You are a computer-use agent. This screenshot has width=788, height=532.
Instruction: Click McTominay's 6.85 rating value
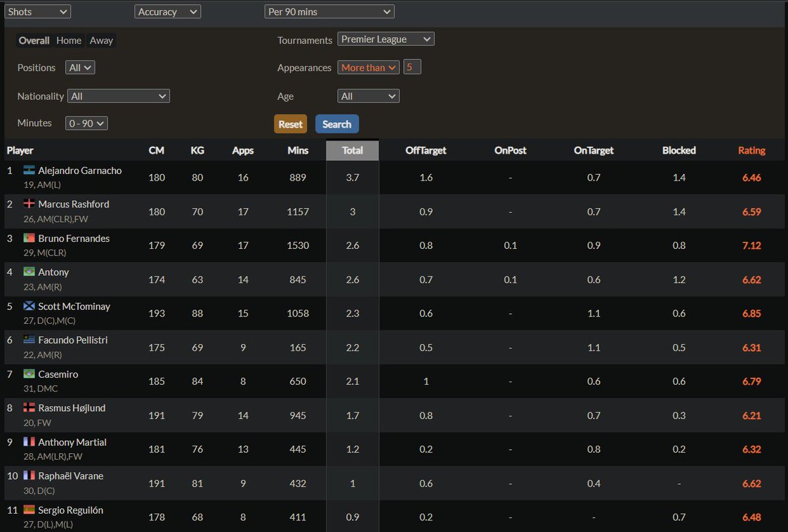(x=751, y=313)
